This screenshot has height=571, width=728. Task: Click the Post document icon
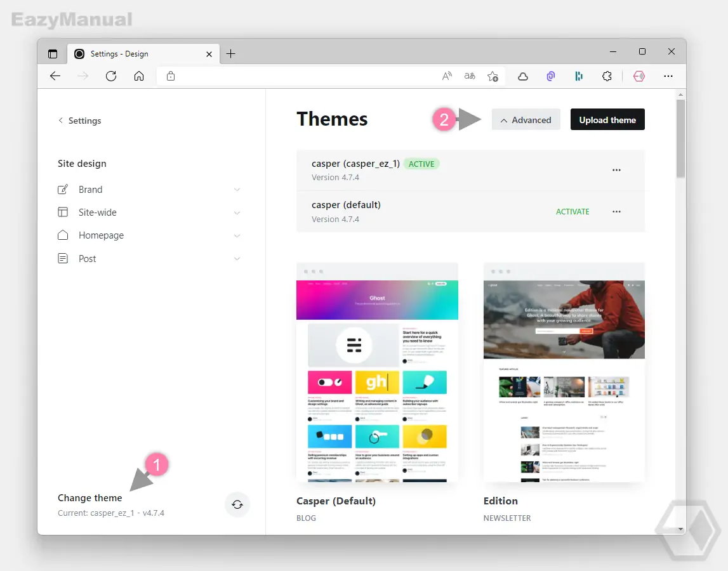coord(63,259)
